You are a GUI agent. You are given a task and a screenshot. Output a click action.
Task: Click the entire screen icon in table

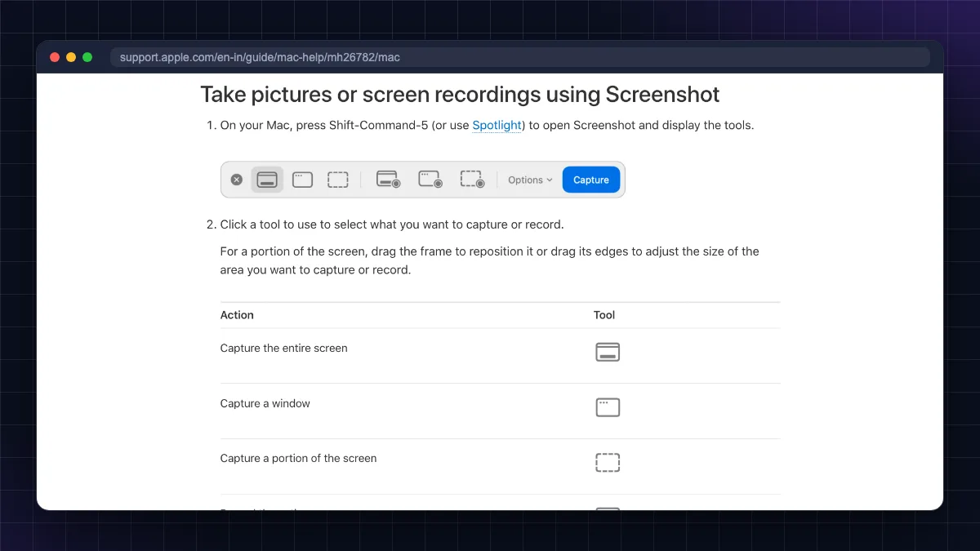(608, 353)
